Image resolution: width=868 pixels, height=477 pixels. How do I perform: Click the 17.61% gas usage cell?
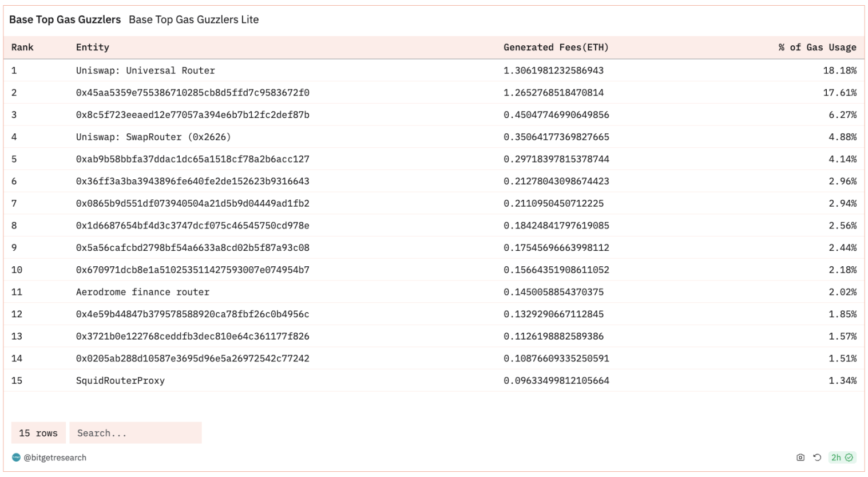coord(839,93)
